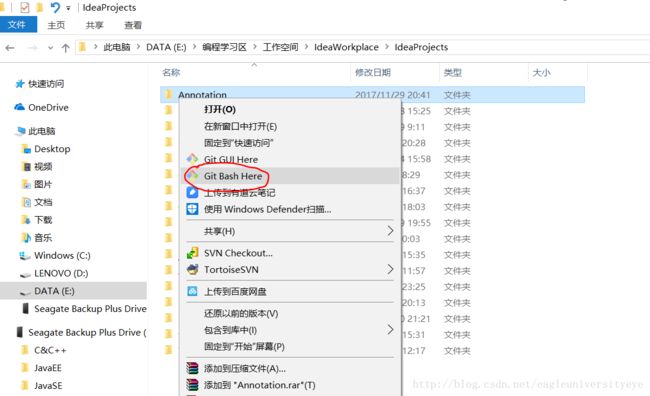This screenshot has height=396, width=650.
Task: Expand the 包含到库中(I) submenu arrow
Action: pos(390,330)
